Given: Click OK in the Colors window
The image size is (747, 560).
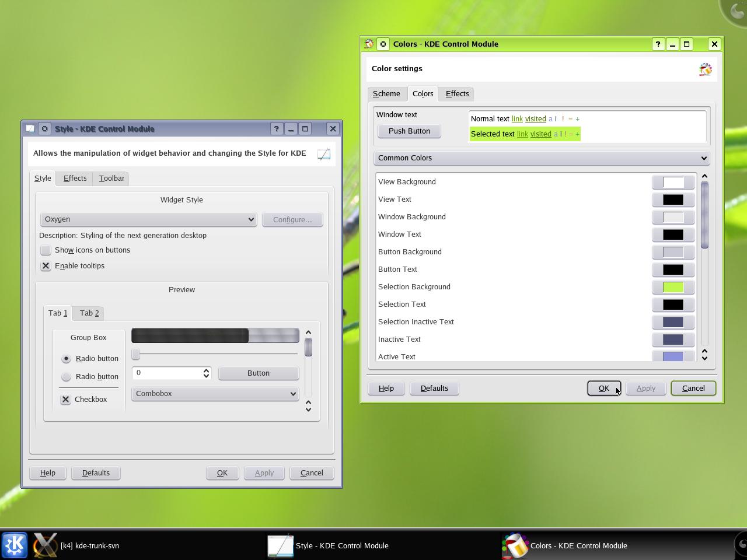Looking at the screenshot, I should pos(604,388).
